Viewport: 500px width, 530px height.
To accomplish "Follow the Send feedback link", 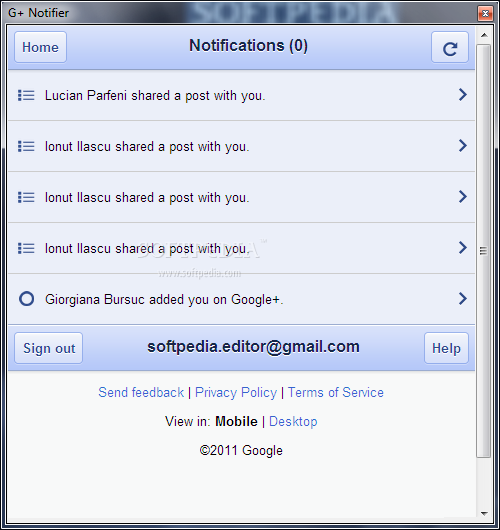I will point(141,392).
